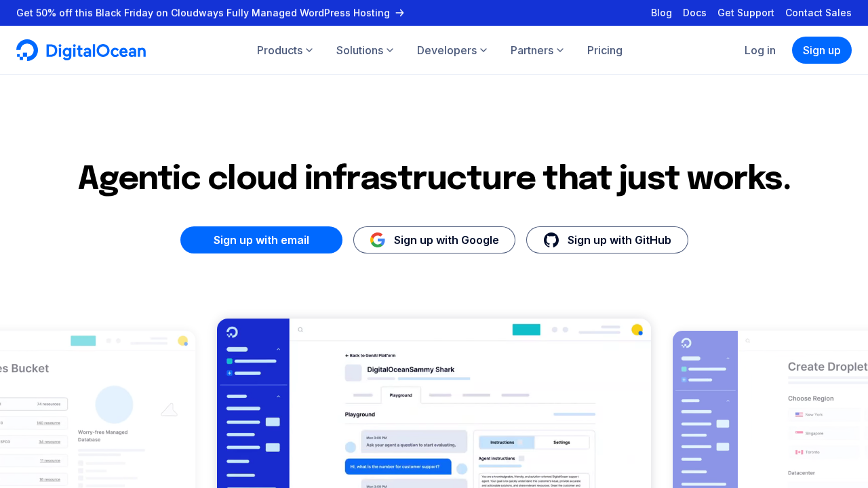This screenshot has width=868, height=488.
Task: Follow the Back to GenAI Platform link
Action: click(370, 355)
